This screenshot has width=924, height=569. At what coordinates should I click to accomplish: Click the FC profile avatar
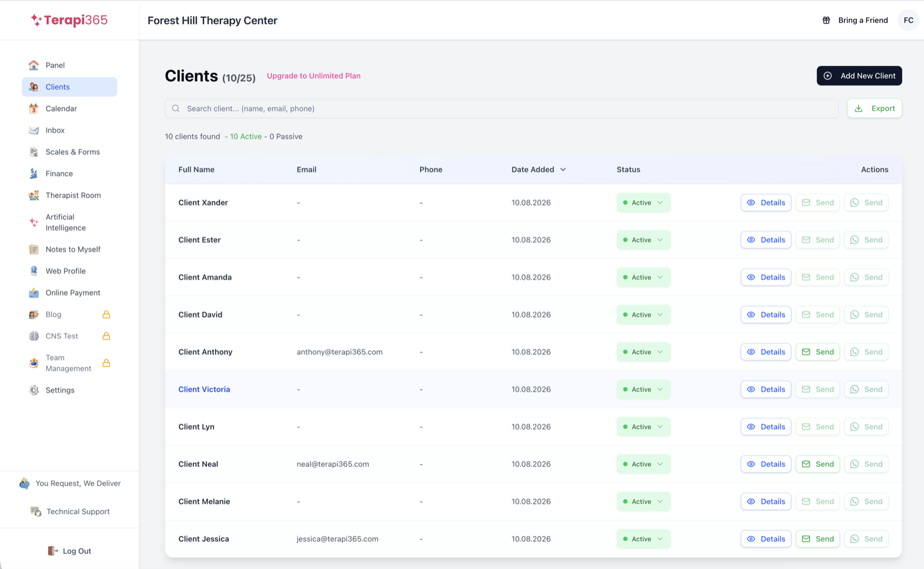(908, 20)
